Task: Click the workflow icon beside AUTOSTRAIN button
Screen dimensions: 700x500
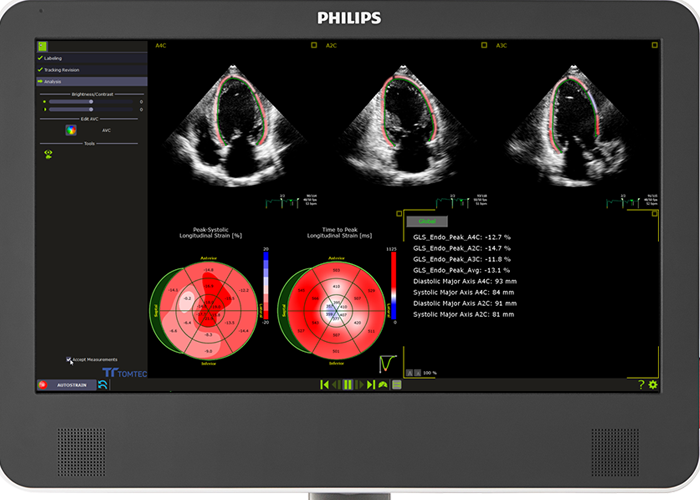Action: (103, 384)
